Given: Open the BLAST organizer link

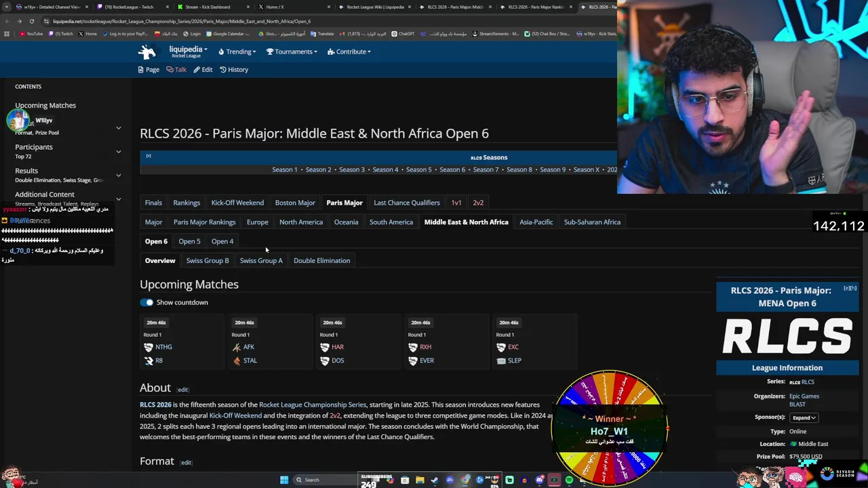Looking at the screenshot, I should 797,404.
